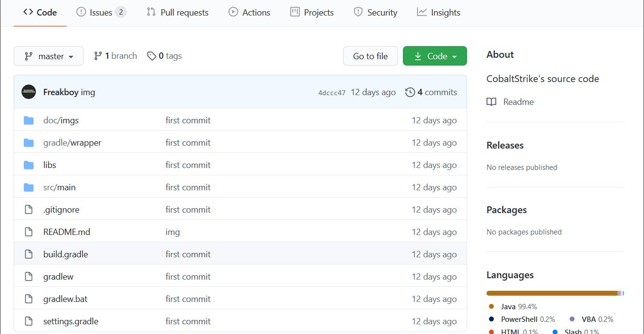Open the libs folder

[50, 165]
